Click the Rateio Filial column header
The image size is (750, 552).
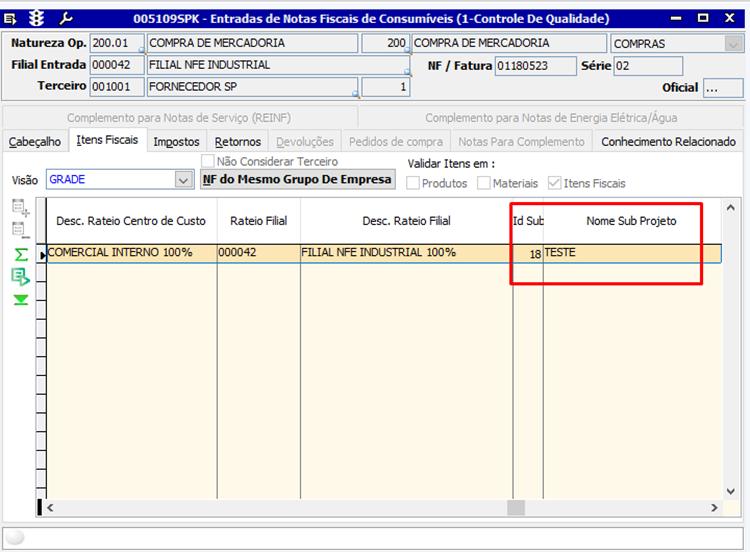coord(259,221)
